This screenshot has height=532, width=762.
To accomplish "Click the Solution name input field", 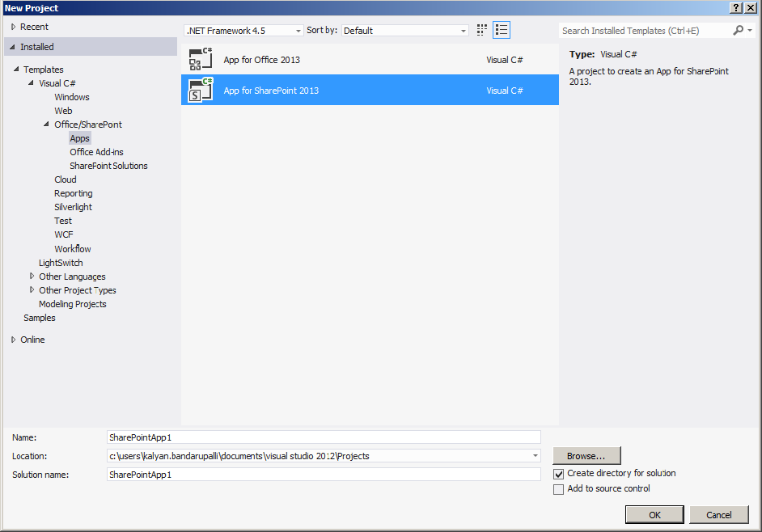I will coord(324,474).
